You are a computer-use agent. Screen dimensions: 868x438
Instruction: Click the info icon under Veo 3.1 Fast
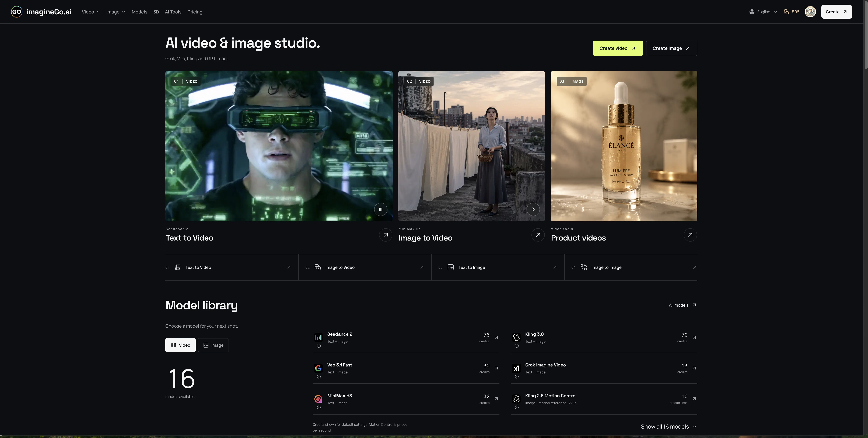click(x=318, y=377)
